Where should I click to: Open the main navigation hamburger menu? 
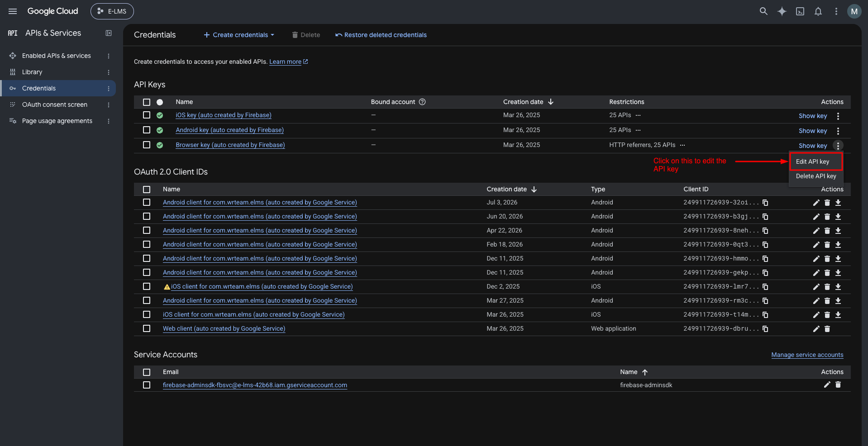(x=13, y=11)
